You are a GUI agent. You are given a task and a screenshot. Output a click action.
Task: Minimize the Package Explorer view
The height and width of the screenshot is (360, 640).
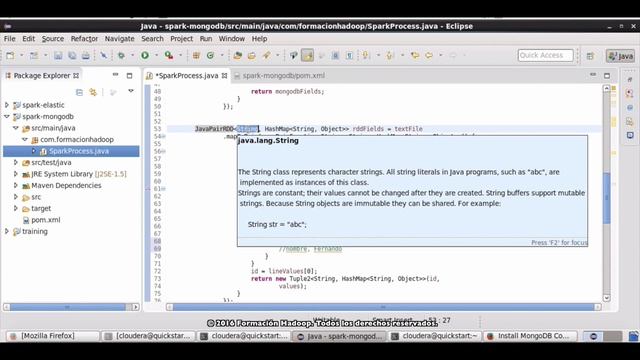coord(116,75)
